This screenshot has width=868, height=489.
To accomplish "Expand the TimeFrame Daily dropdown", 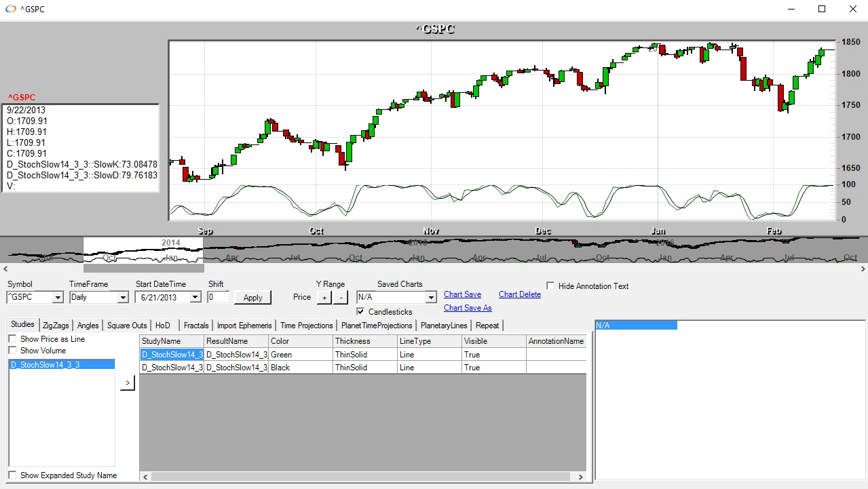I will point(122,297).
